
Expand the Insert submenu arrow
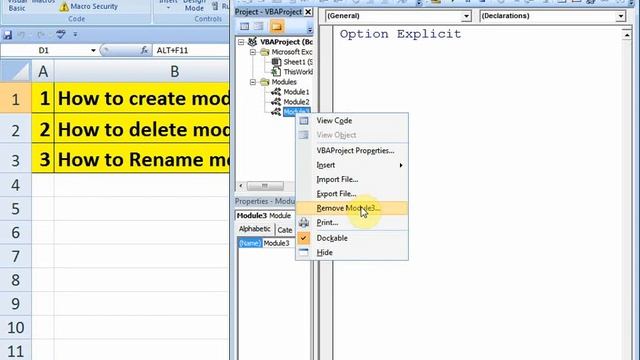click(x=401, y=165)
